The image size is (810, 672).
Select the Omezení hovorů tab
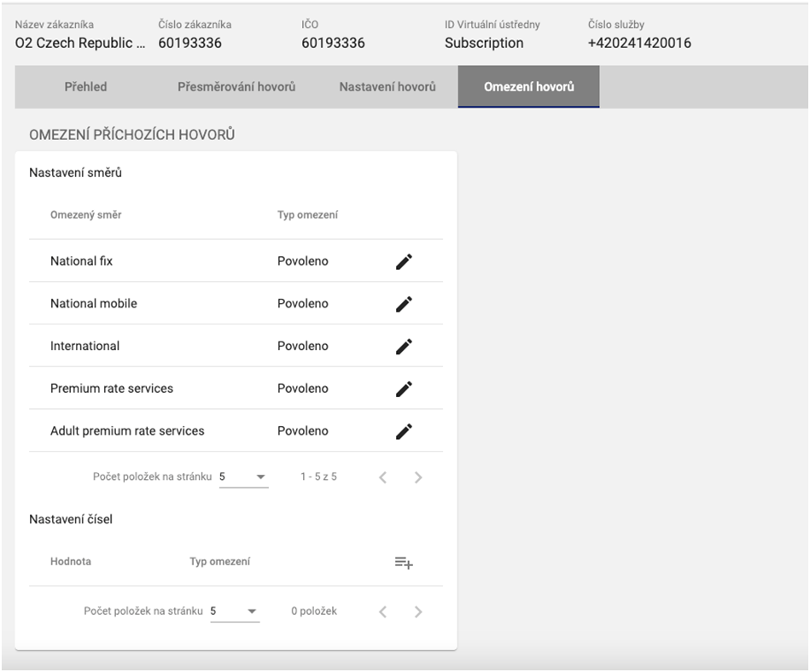click(528, 87)
